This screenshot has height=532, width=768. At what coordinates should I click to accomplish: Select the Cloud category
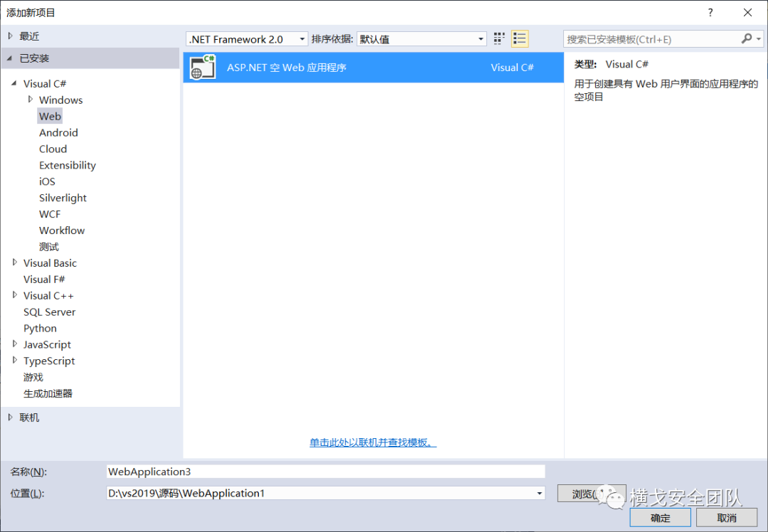coord(53,149)
